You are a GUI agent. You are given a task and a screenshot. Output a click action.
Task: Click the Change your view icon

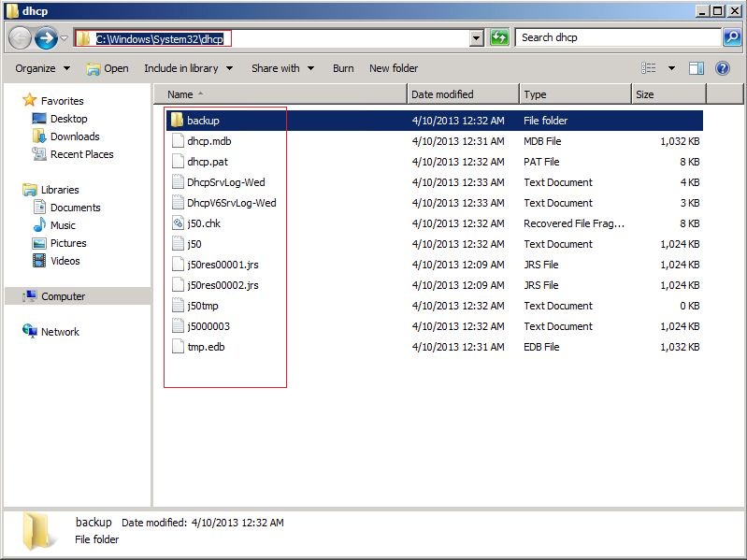[649, 68]
